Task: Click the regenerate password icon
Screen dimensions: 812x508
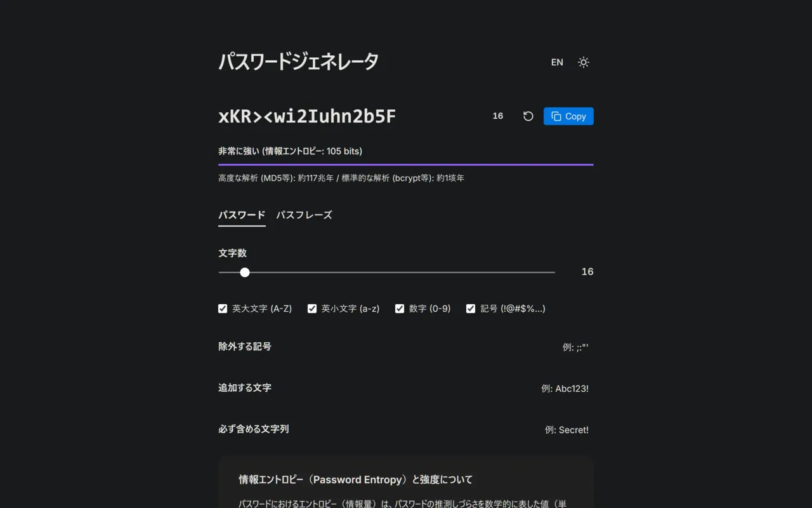Action: [x=528, y=116]
